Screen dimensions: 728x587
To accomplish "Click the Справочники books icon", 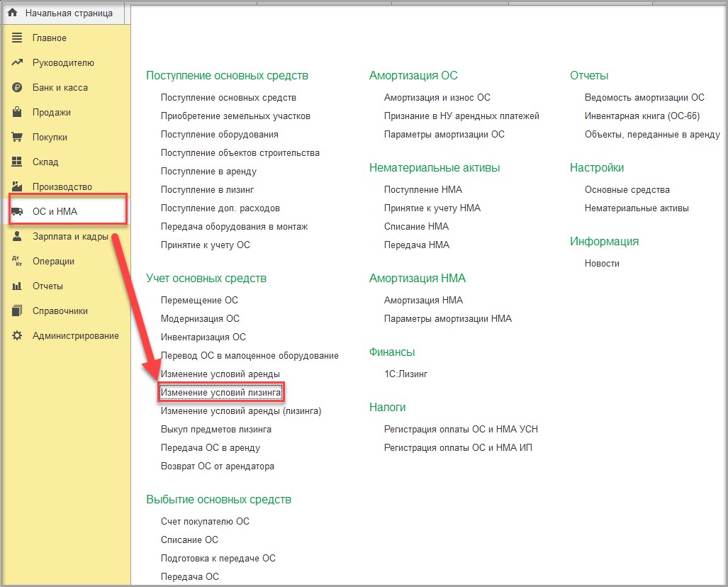I will pos(17,311).
